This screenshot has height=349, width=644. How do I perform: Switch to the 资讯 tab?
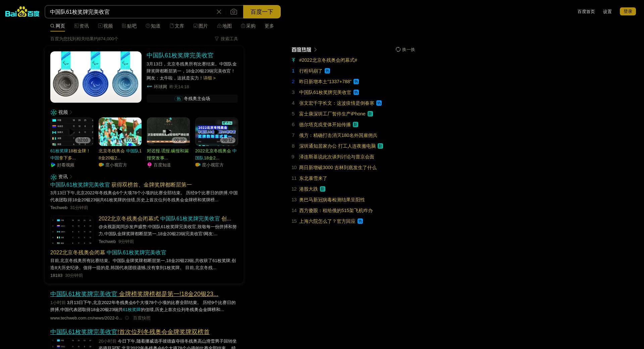click(x=82, y=26)
